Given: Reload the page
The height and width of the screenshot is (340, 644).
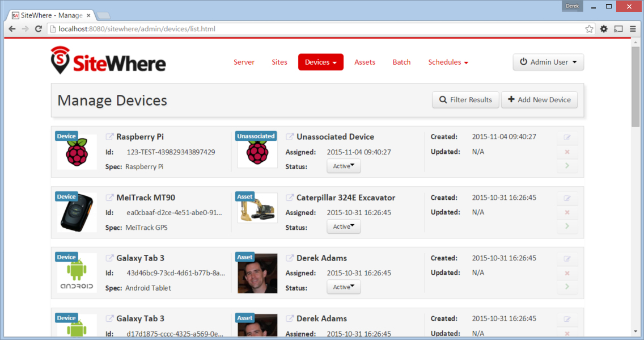Looking at the screenshot, I should pos(38,29).
